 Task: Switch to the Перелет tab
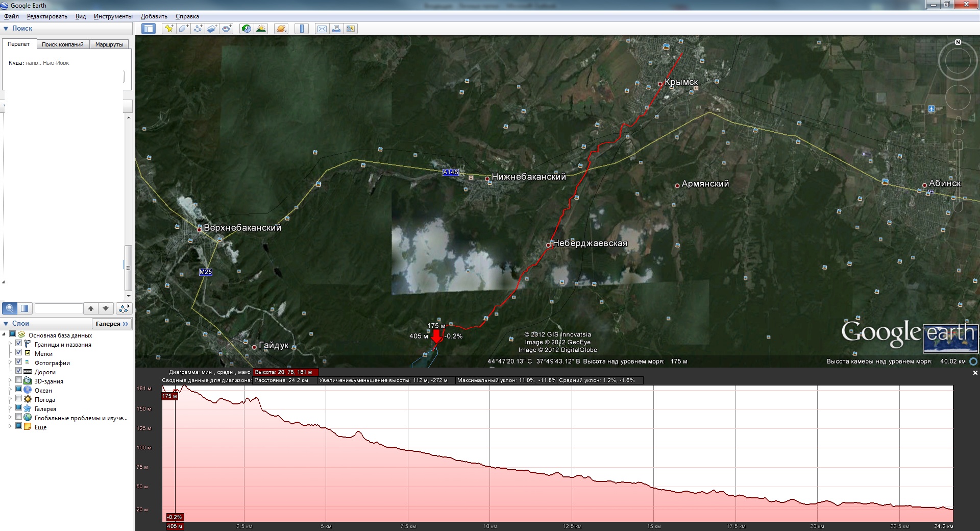pos(19,44)
